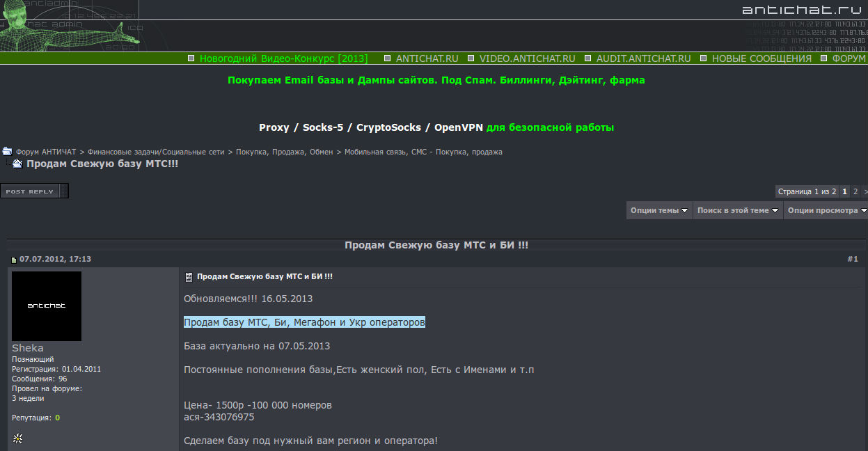The height and width of the screenshot is (451, 868).
Task: Open the VIDEO.ANTICHAT.RU menu item
Action: (x=527, y=58)
